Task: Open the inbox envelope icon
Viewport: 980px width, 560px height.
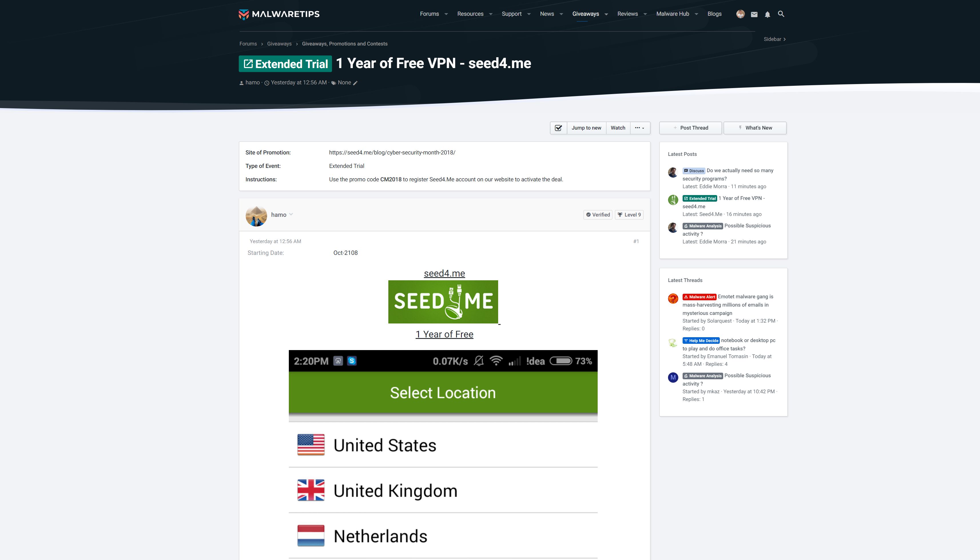Action: (754, 15)
